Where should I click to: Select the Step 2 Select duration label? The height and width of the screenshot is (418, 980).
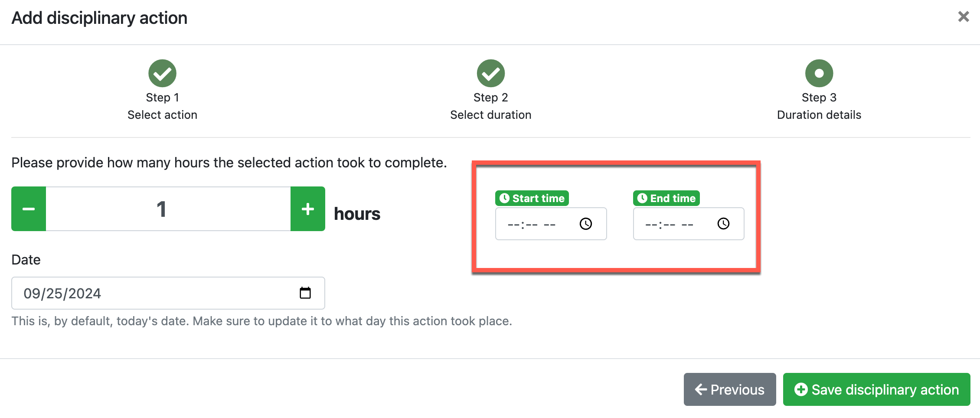point(490,115)
